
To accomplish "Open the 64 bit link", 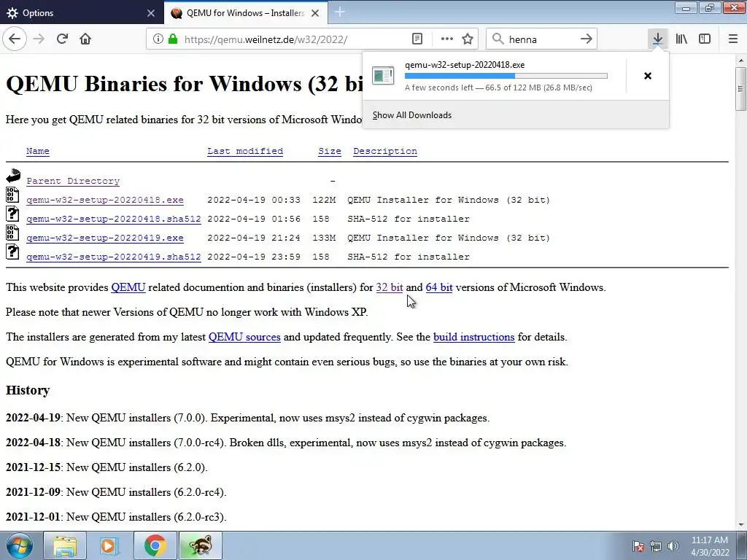I will point(438,287).
